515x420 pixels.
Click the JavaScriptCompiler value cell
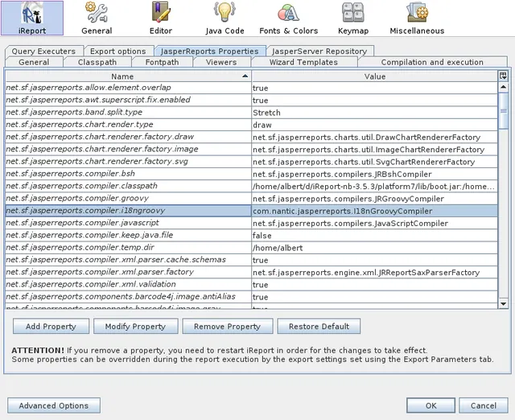pos(375,223)
